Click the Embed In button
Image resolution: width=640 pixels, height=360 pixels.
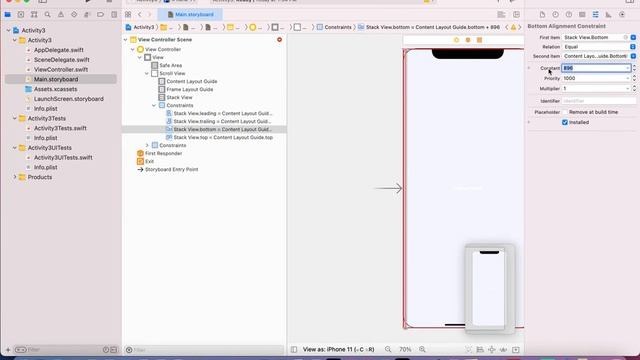point(516,350)
